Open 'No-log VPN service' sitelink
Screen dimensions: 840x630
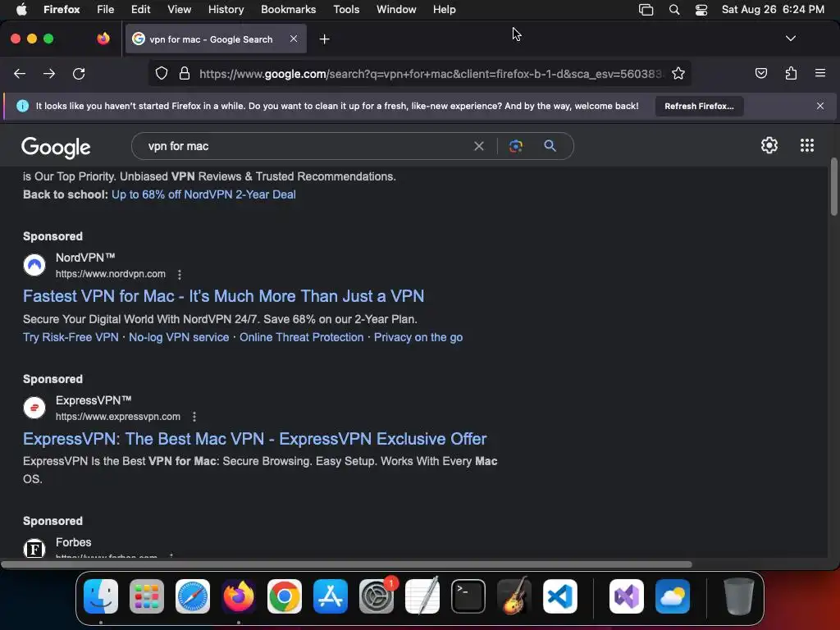(x=179, y=337)
